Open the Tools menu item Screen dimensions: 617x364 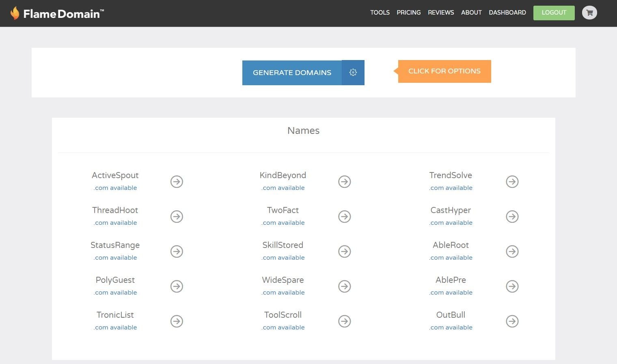point(380,13)
